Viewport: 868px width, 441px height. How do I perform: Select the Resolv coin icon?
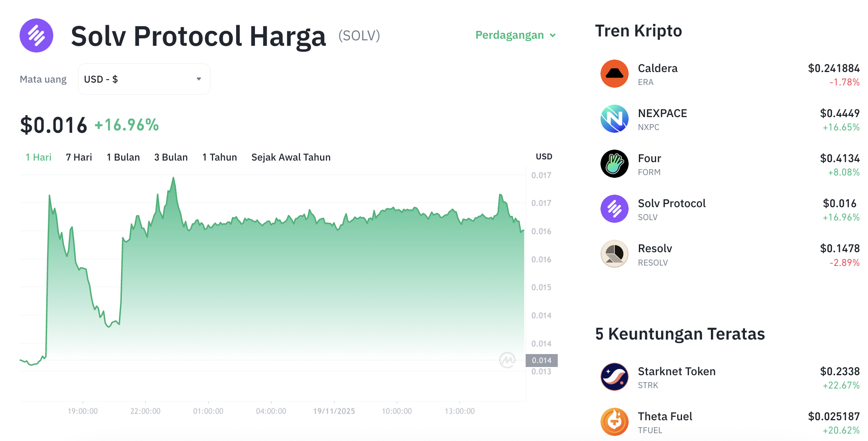(614, 254)
